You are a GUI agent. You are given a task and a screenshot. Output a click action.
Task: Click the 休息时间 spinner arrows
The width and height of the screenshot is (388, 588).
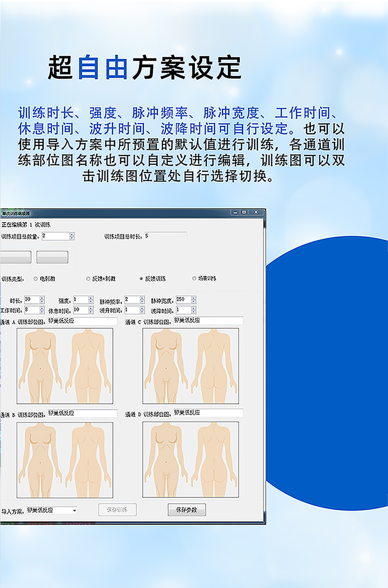pyautogui.click(x=91, y=310)
